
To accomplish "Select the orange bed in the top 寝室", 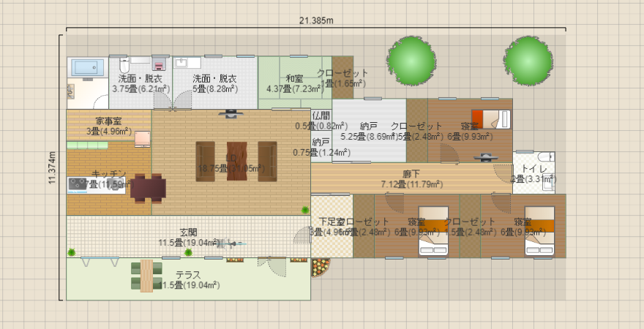I will pos(491,119).
